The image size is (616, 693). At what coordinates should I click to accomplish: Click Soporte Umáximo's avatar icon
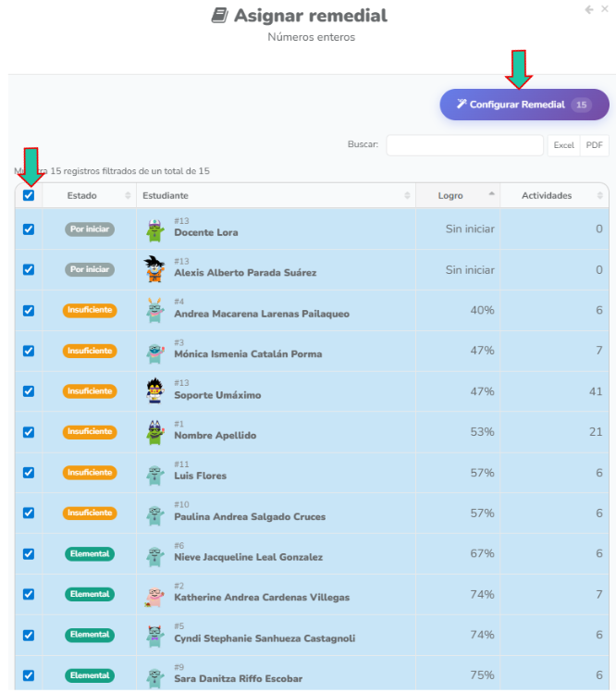point(154,390)
